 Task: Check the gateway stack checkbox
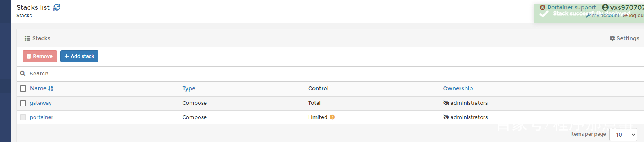23,103
